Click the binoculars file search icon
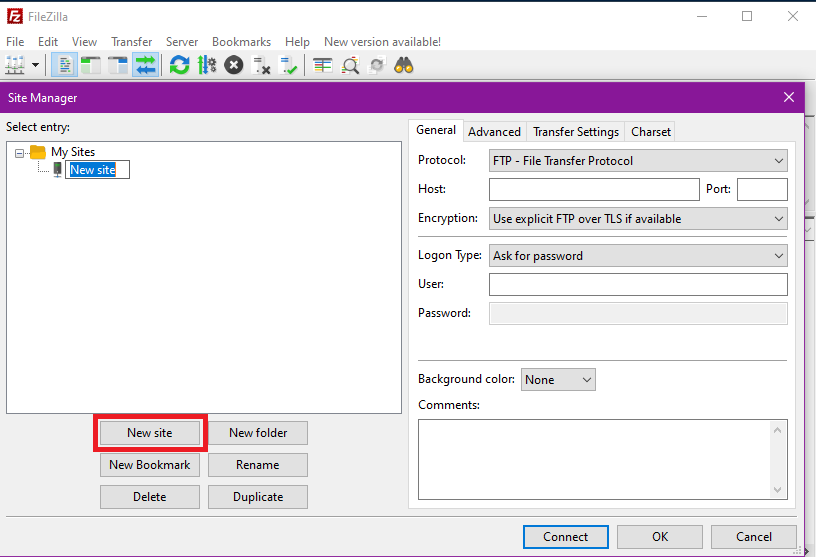816x557 pixels. 404,66
